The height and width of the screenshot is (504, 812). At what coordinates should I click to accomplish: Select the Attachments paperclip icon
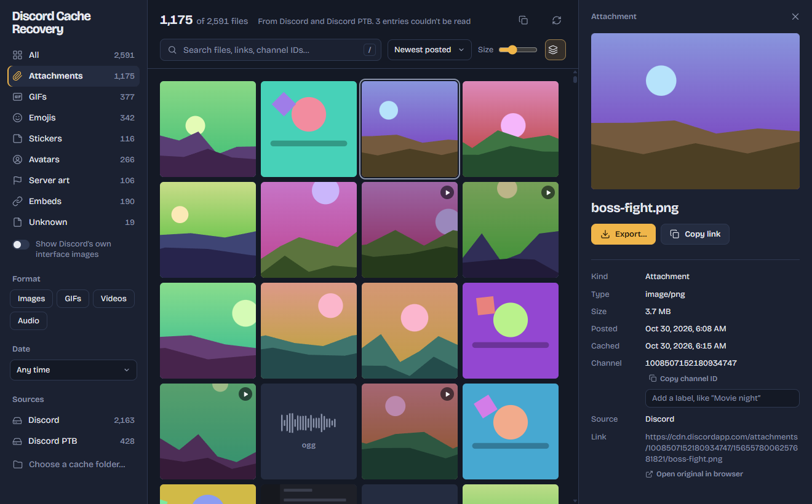(x=18, y=76)
